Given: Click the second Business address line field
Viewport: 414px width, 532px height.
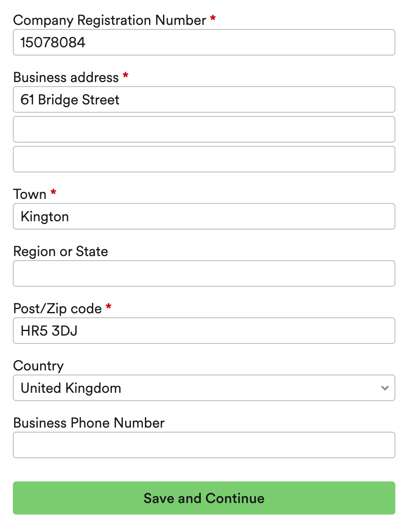Looking at the screenshot, I should click(x=204, y=129).
